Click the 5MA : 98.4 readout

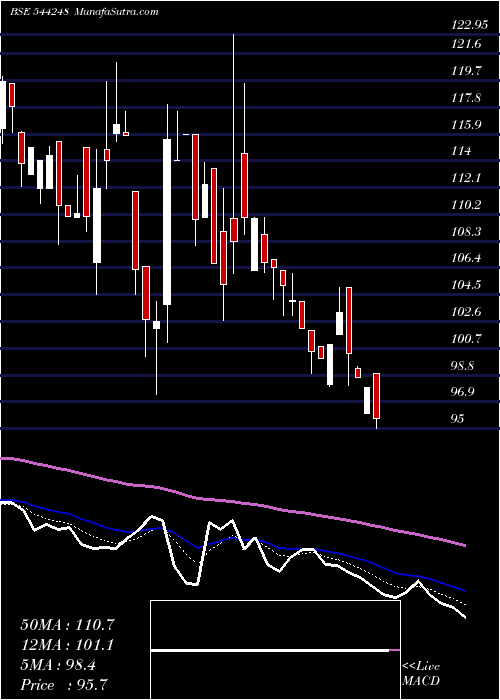58,665
